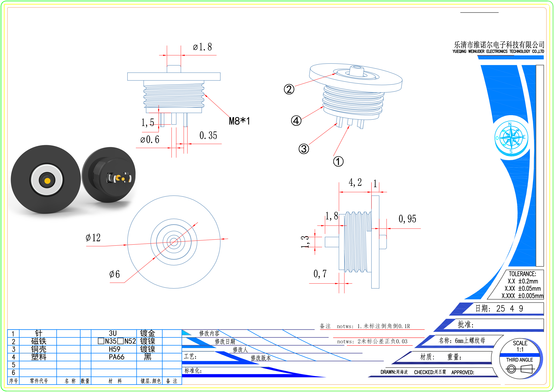
Task: Select the 0,95 dimension label
Action: pyautogui.click(x=407, y=219)
